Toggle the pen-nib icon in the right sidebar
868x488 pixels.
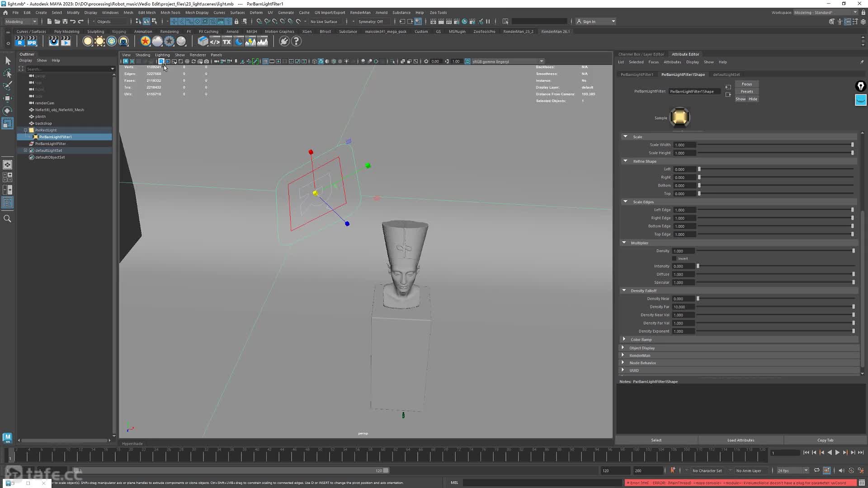861,86
